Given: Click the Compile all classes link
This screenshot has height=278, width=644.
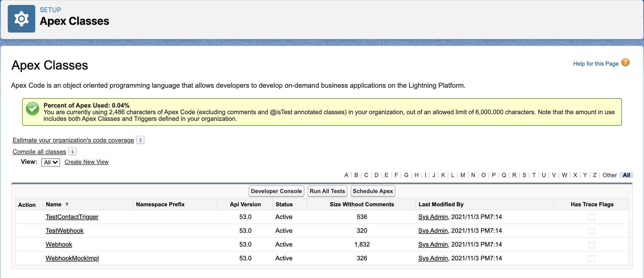Looking at the screenshot, I should click(x=39, y=152).
